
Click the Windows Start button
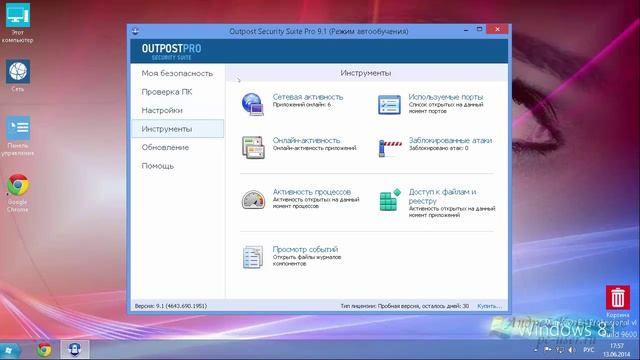(x=9, y=350)
